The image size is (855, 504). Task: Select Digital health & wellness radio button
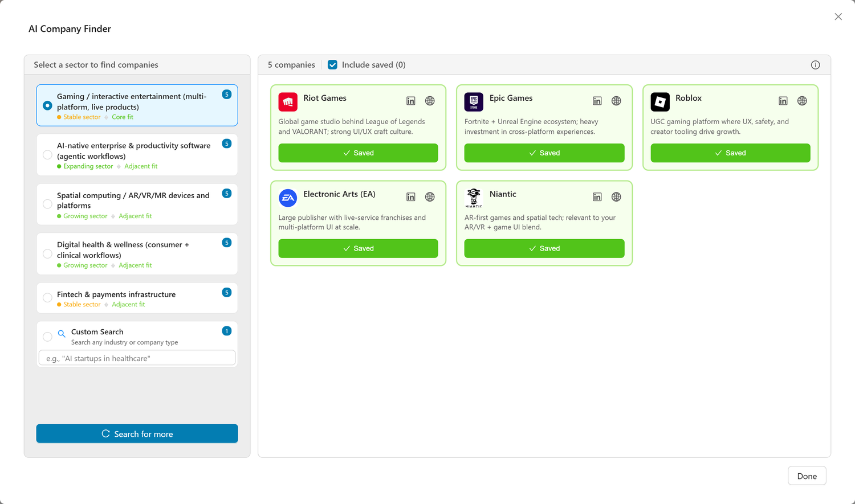[x=47, y=254]
